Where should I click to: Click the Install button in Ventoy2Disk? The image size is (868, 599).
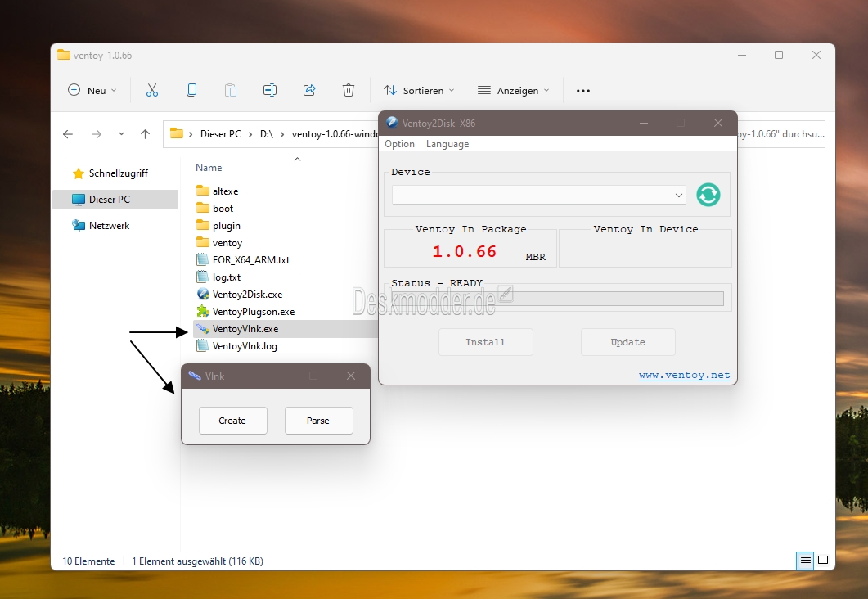(x=485, y=342)
